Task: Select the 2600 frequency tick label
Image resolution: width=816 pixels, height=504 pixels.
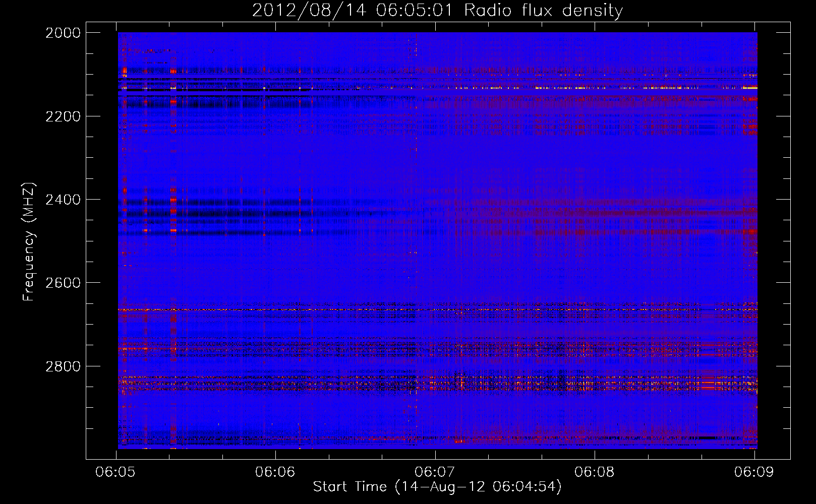Action: tap(63, 283)
